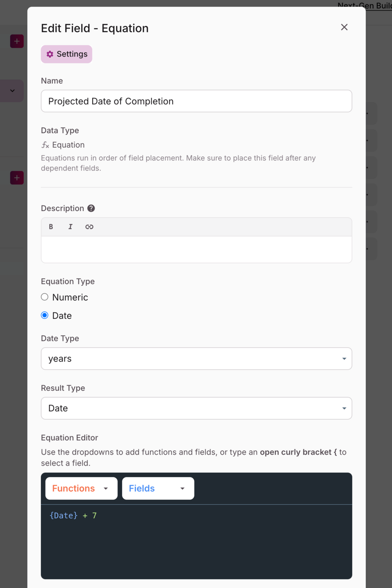Click the sidebar chevron expander
Viewport: 392px width, 588px height.
coord(13,91)
